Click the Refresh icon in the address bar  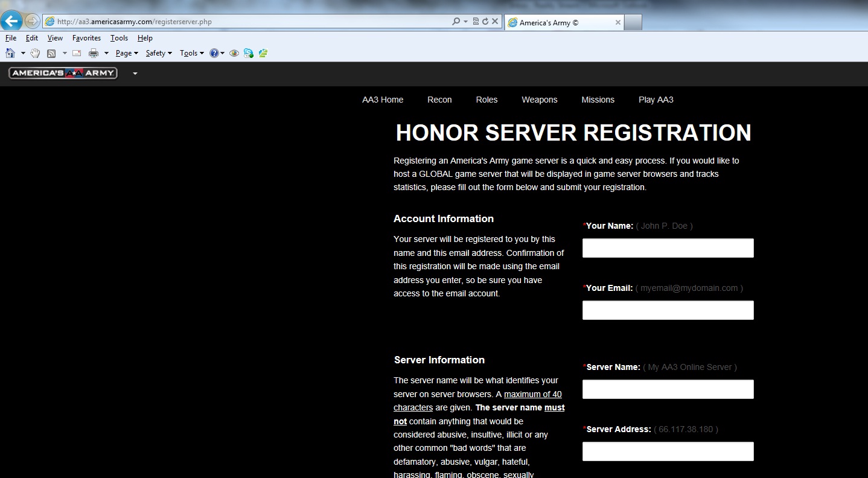(485, 22)
